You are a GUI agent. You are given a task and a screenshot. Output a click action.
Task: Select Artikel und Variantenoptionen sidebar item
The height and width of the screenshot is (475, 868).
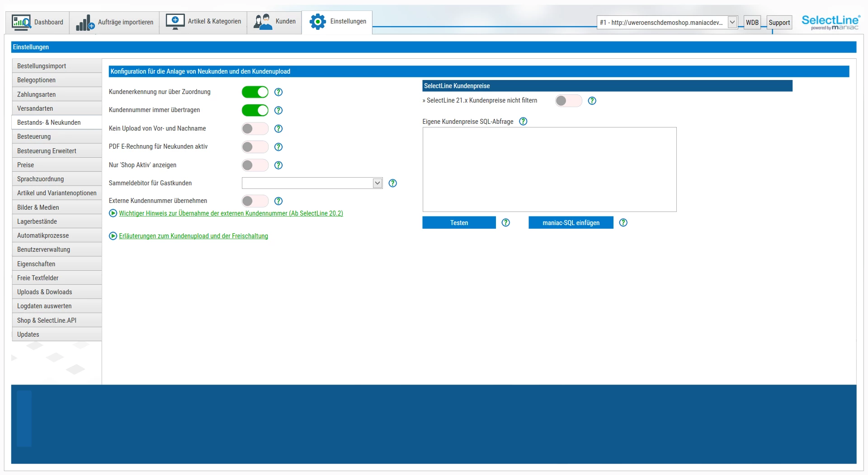point(57,193)
